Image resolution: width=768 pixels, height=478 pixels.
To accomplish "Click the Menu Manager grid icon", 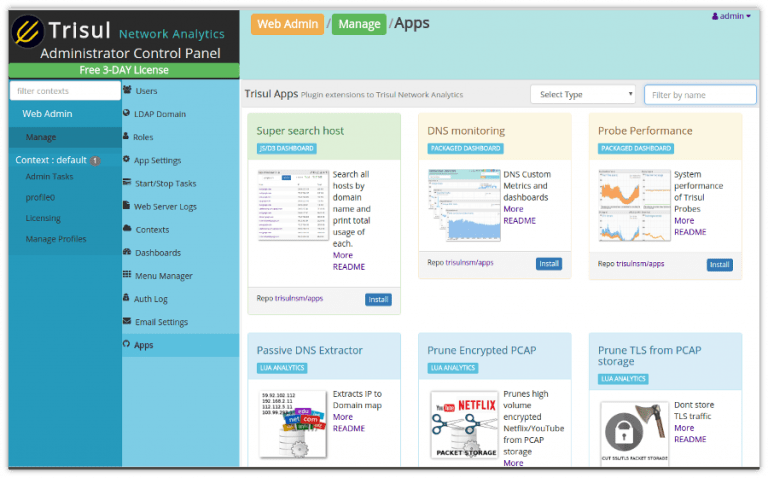I will click(127, 275).
